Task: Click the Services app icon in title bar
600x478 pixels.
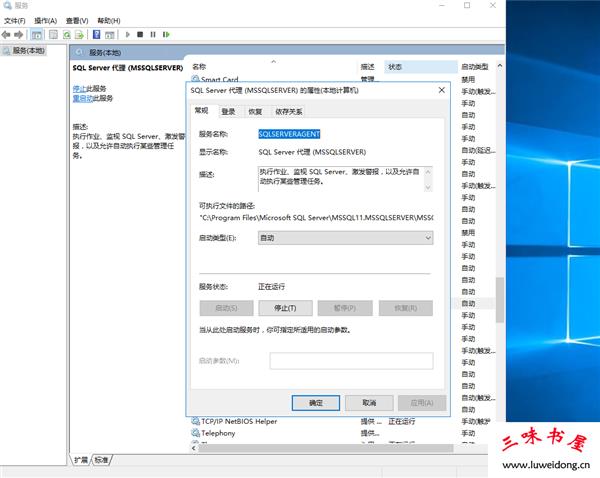Action: point(7,5)
